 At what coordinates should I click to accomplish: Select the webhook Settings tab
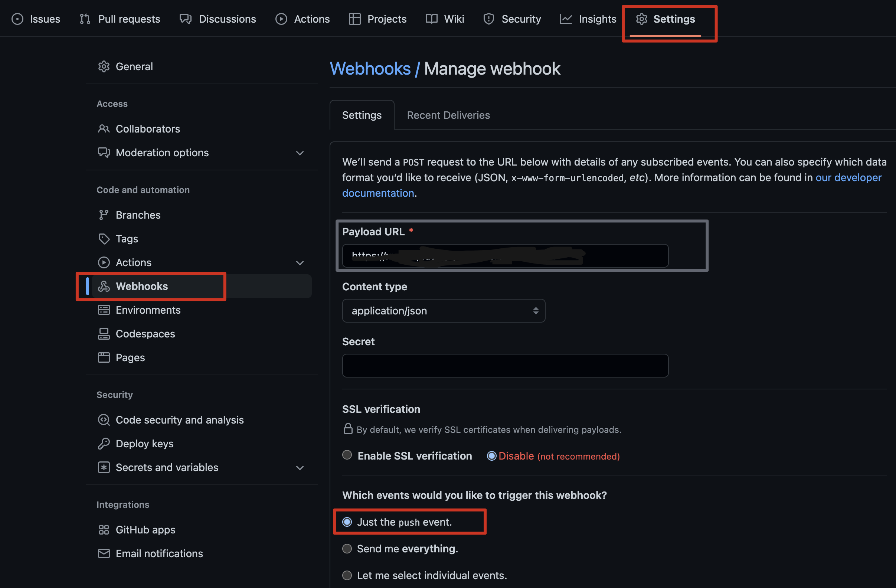pyautogui.click(x=362, y=115)
